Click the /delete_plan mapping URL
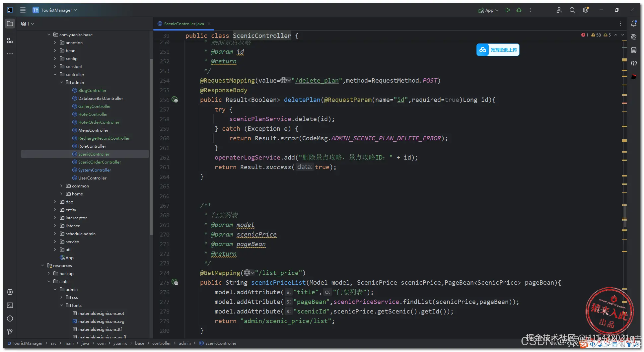This screenshot has height=352, width=644. click(x=317, y=80)
